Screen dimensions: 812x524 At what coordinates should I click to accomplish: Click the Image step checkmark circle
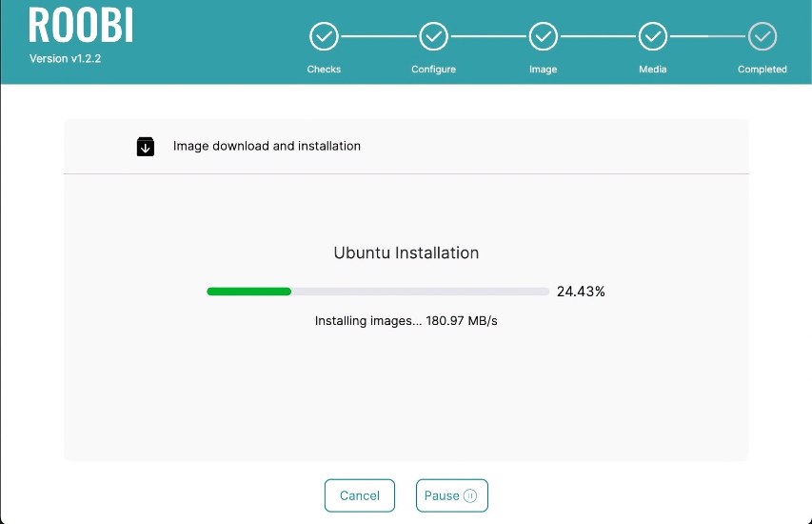[544, 36]
